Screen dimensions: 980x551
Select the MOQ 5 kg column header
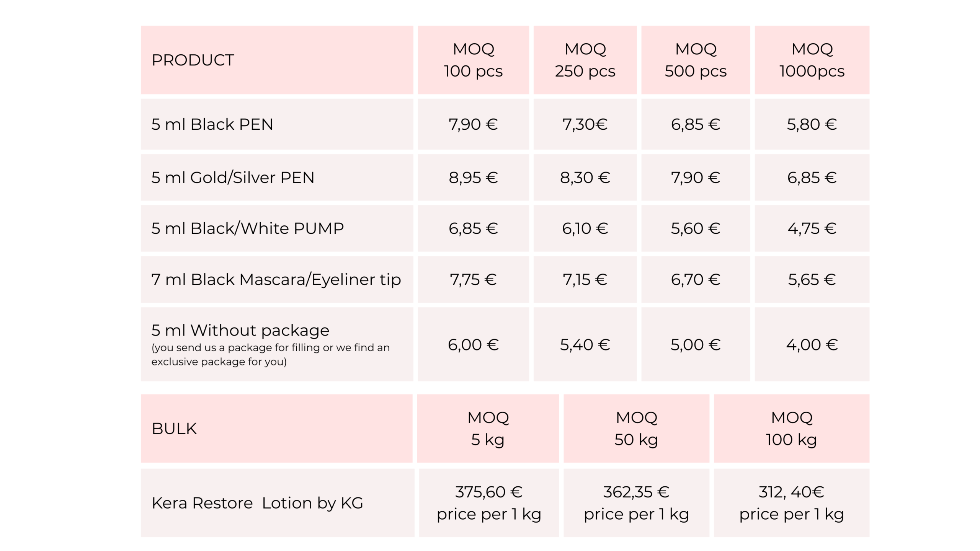488,429
